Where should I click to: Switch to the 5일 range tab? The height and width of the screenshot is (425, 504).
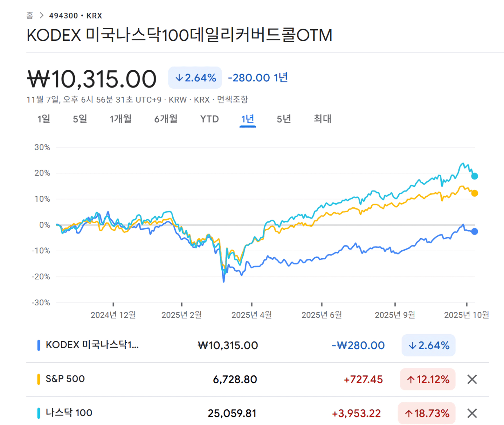pyautogui.click(x=80, y=119)
